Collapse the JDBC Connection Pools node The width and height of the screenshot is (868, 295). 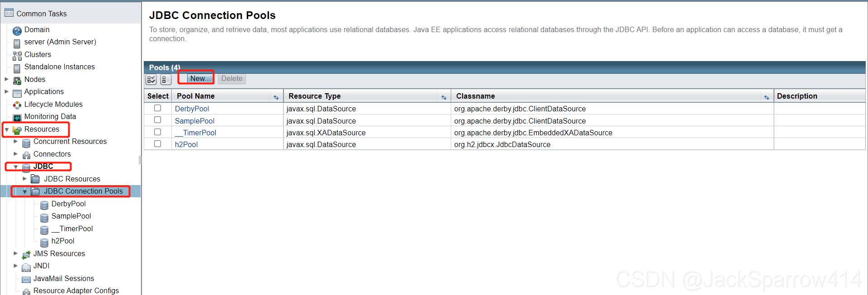24,192
